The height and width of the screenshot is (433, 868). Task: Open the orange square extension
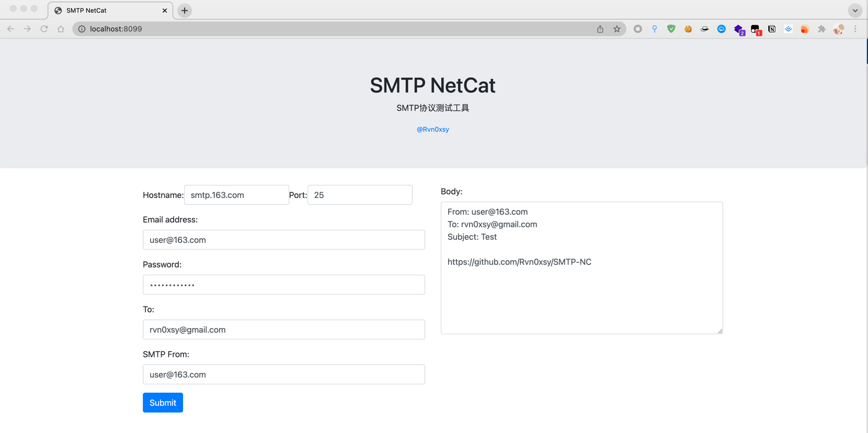[x=805, y=29]
